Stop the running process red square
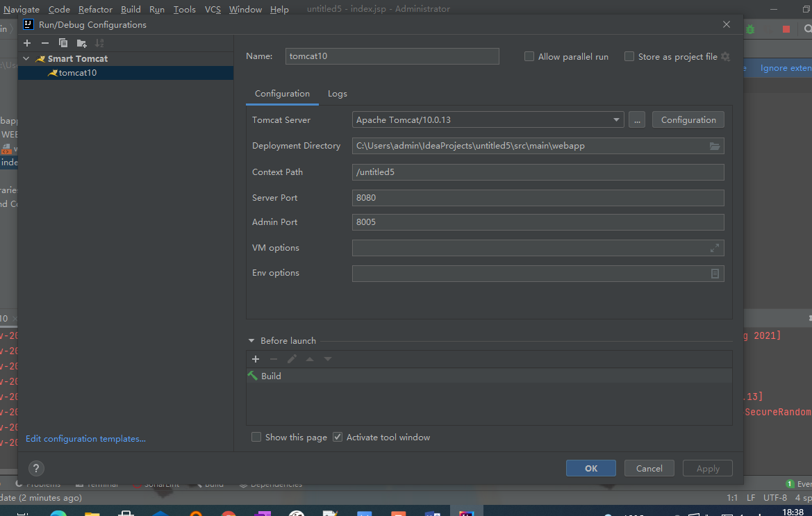The width and height of the screenshot is (812, 516). point(786,29)
